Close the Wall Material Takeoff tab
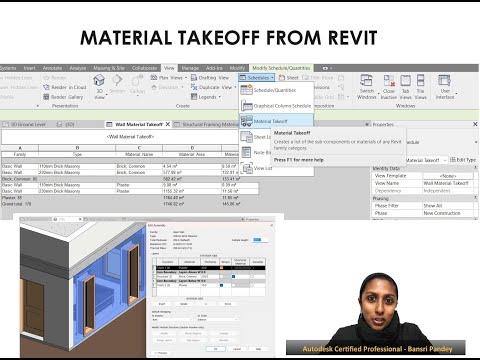This screenshot has height=360, width=480. pos(168,124)
